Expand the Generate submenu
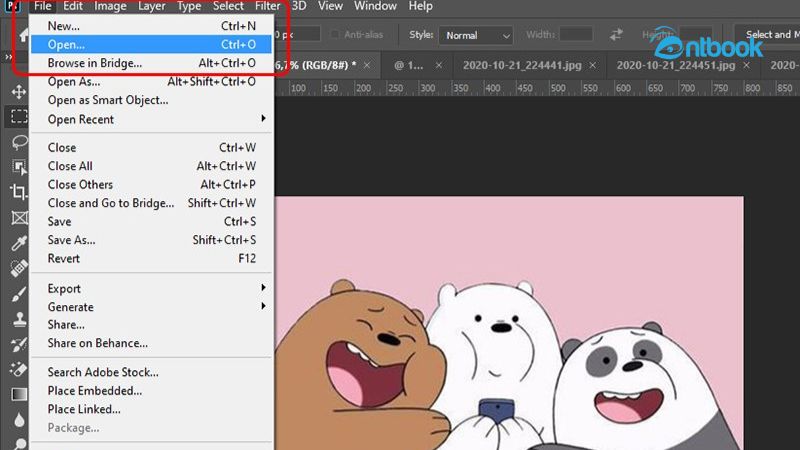The image size is (800, 450). 152,307
